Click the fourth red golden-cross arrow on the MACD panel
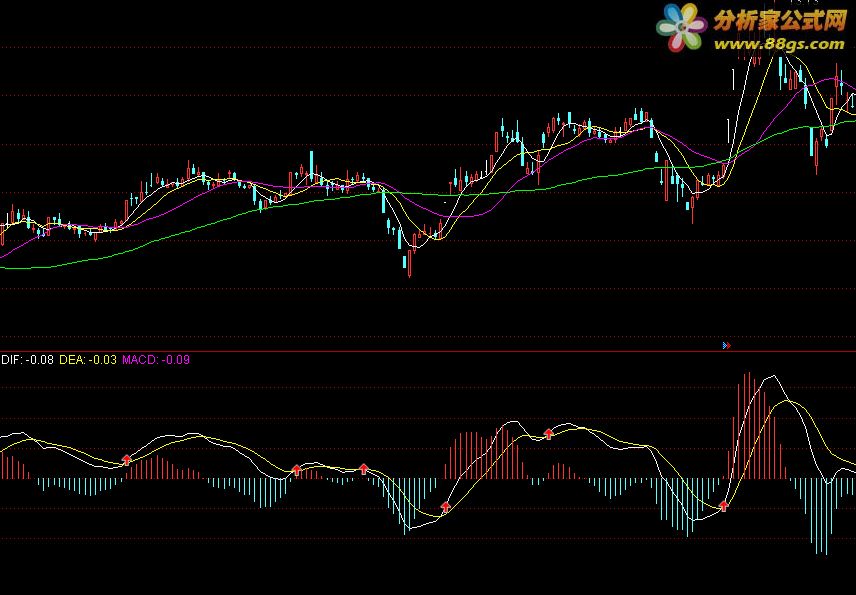The width and height of the screenshot is (856, 595). point(445,507)
